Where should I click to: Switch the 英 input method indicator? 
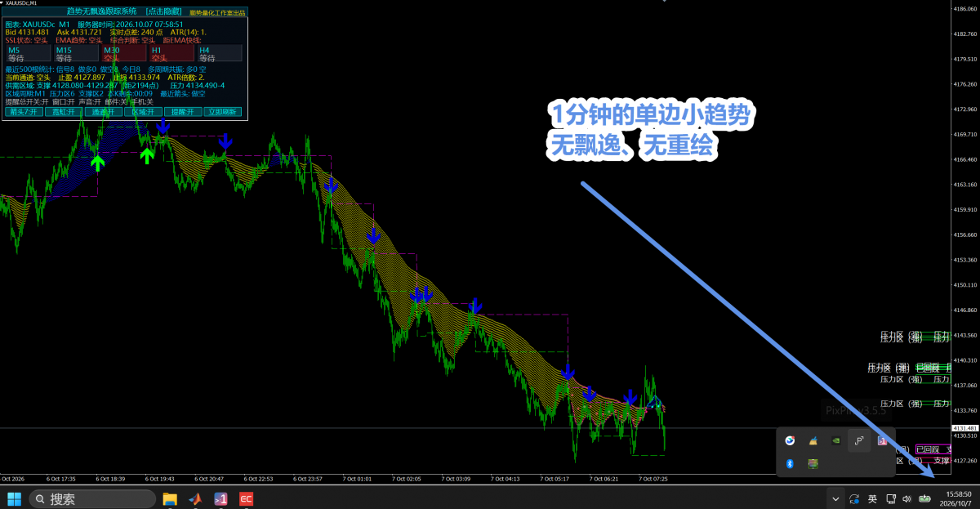[x=872, y=498]
